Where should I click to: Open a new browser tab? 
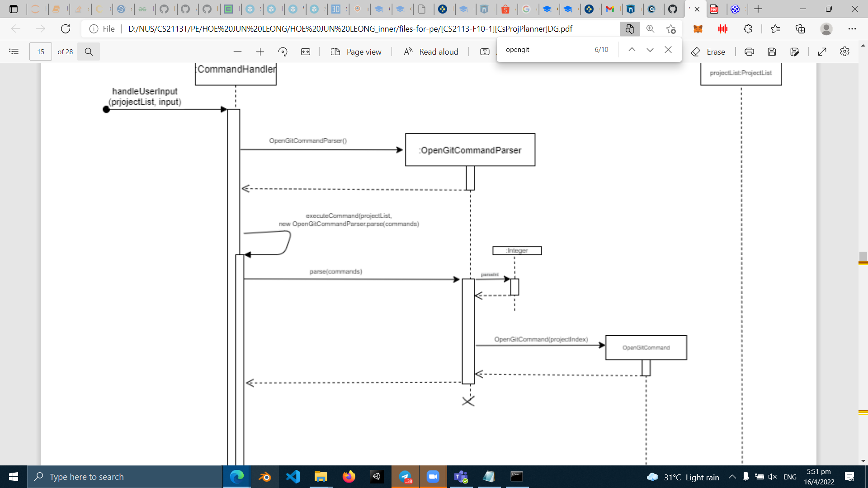click(758, 9)
